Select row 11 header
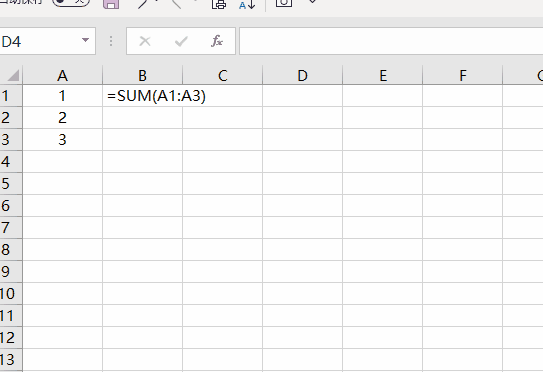 tap(11, 316)
